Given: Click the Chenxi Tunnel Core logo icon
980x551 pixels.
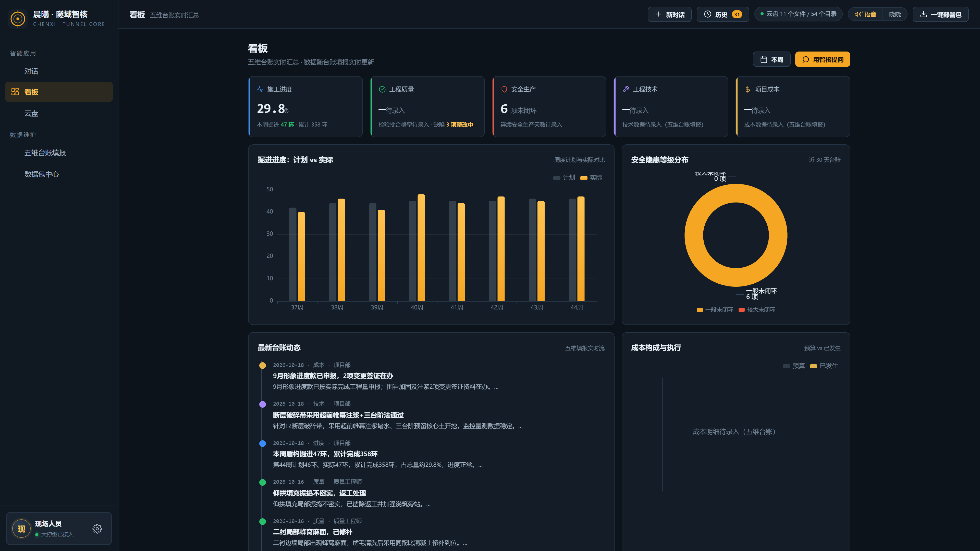Looking at the screenshot, I should pos(18,18).
